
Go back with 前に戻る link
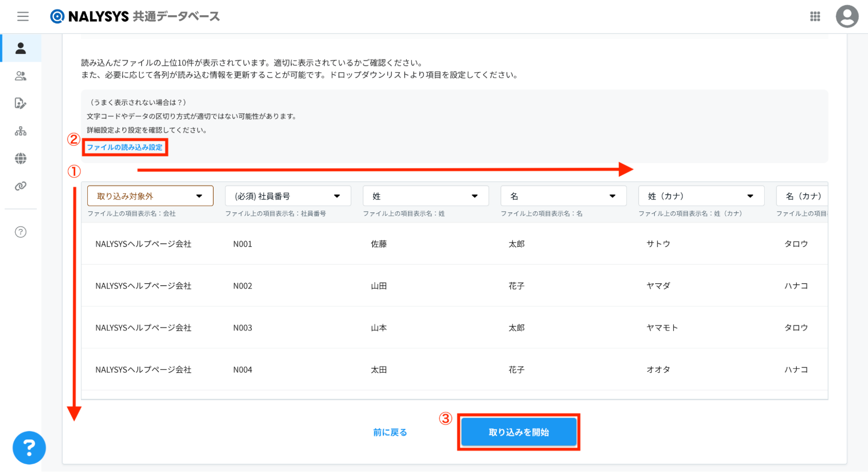point(390,432)
